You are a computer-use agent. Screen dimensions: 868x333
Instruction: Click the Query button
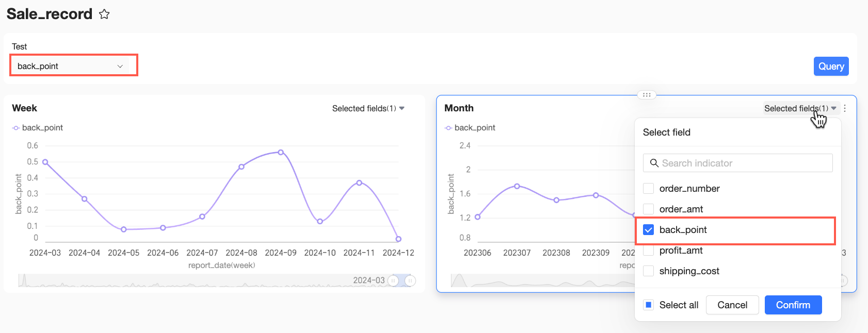tap(831, 66)
